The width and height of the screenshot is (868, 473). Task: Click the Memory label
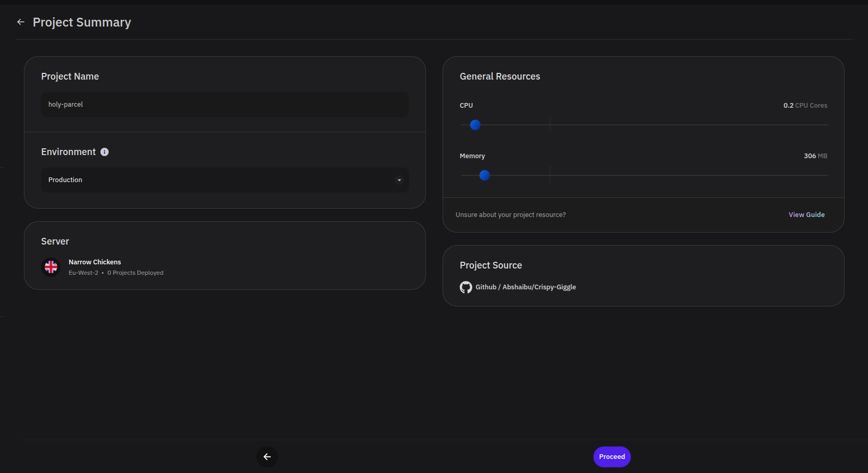(472, 156)
